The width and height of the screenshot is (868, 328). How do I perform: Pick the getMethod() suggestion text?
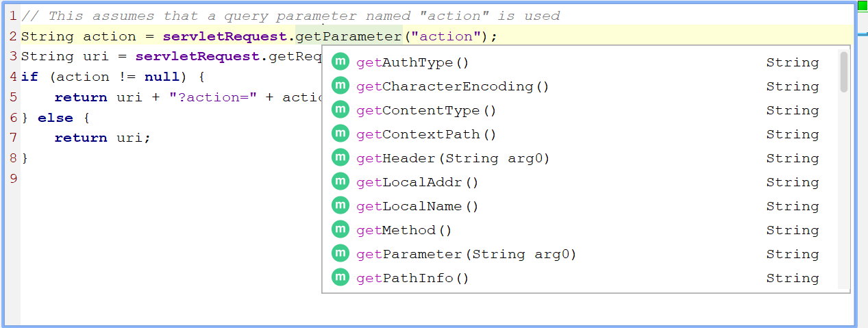pyautogui.click(x=404, y=230)
